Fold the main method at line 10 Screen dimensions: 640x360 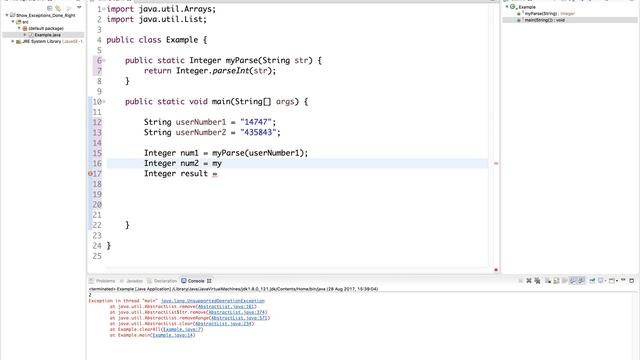click(x=104, y=101)
